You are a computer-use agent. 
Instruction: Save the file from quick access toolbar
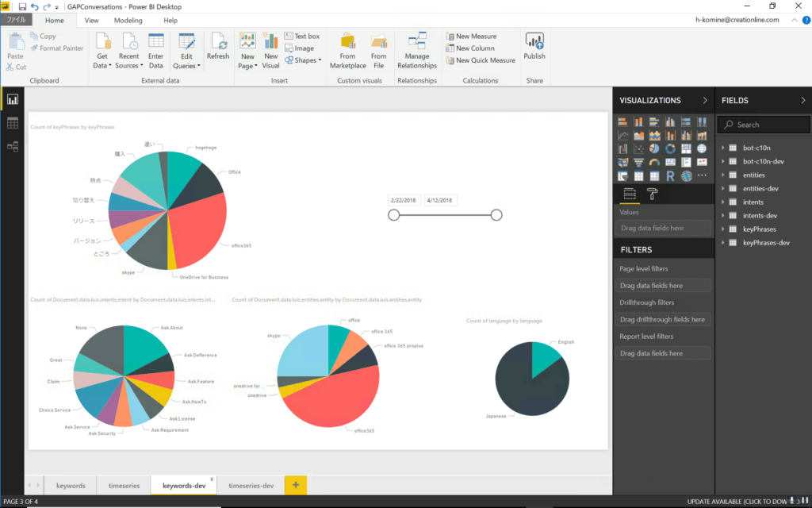(22, 6)
